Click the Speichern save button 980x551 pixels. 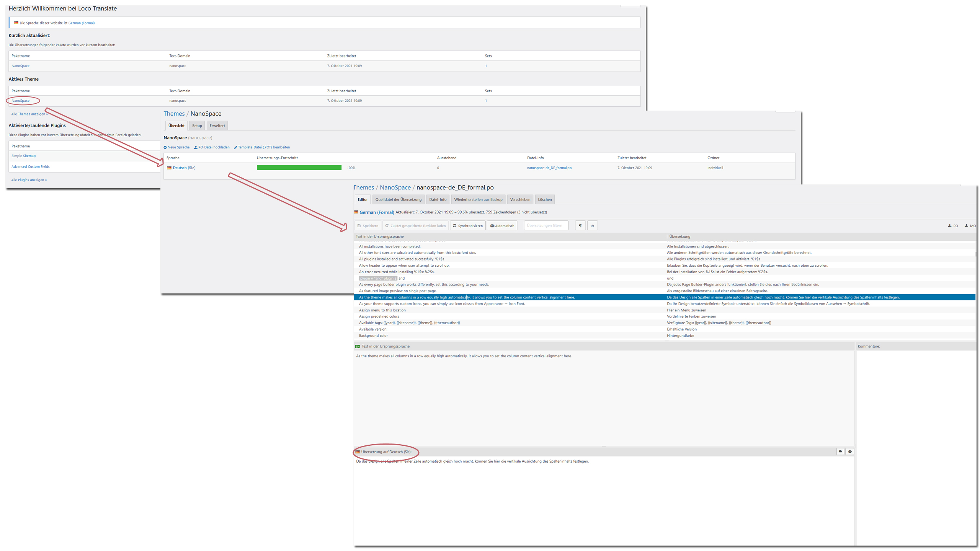click(x=367, y=225)
